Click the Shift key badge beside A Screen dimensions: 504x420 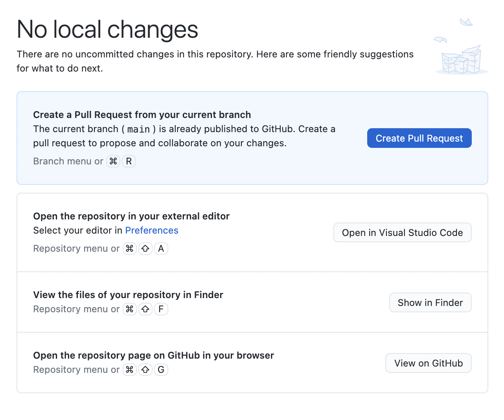(145, 249)
